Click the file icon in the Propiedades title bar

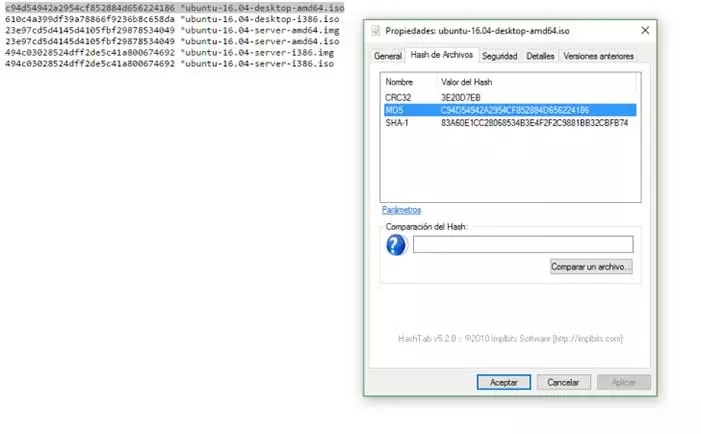(376, 32)
